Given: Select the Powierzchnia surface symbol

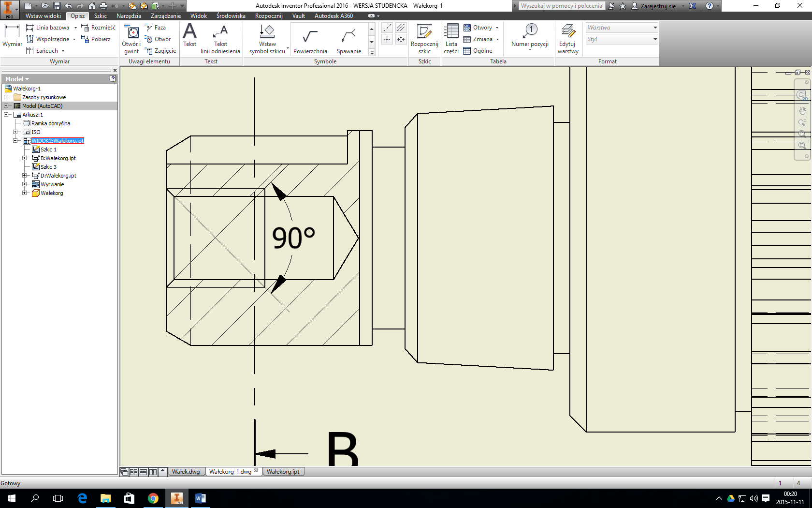Looking at the screenshot, I should (310, 42).
